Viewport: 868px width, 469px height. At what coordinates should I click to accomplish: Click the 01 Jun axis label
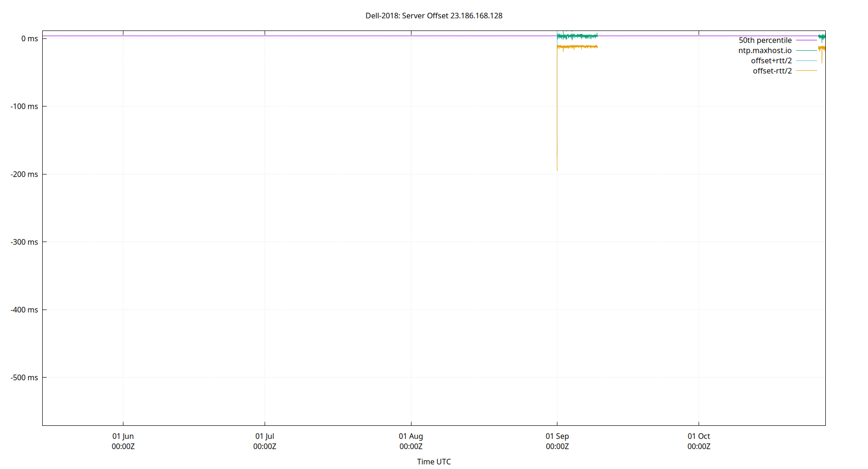click(x=123, y=436)
